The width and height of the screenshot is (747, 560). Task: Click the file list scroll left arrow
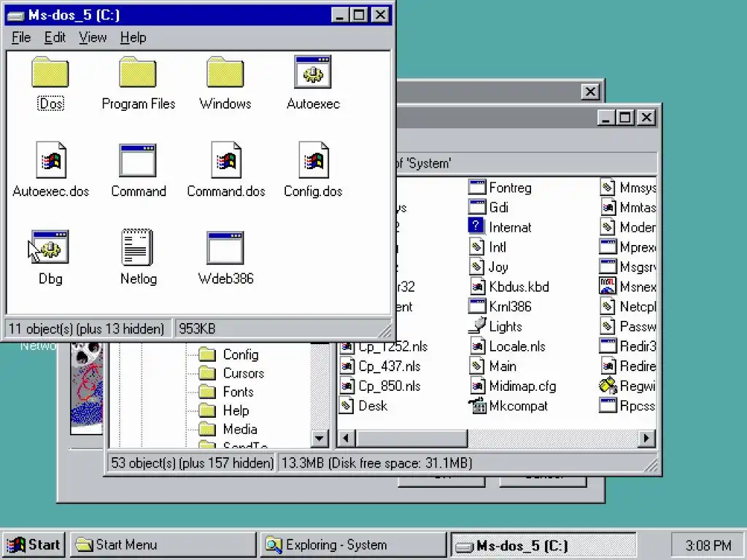click(x=347, y=438)
